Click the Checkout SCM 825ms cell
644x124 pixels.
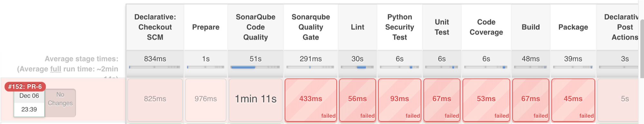[155, 100]
